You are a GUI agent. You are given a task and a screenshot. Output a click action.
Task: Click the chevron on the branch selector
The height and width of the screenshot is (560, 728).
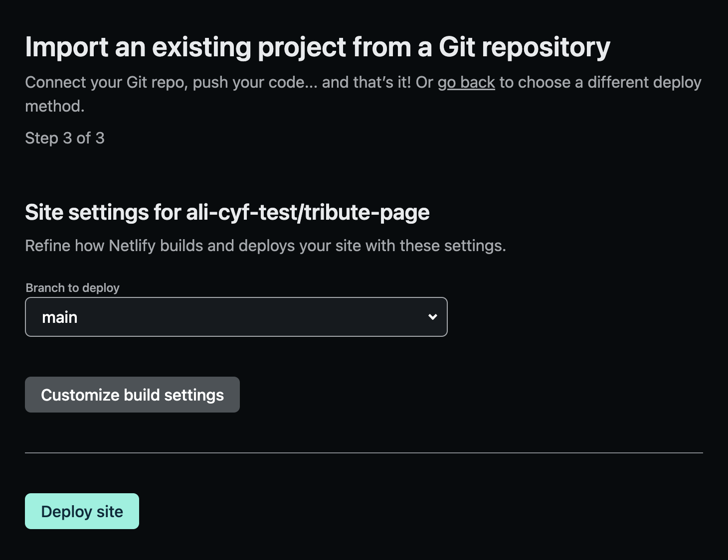[432, 317]
